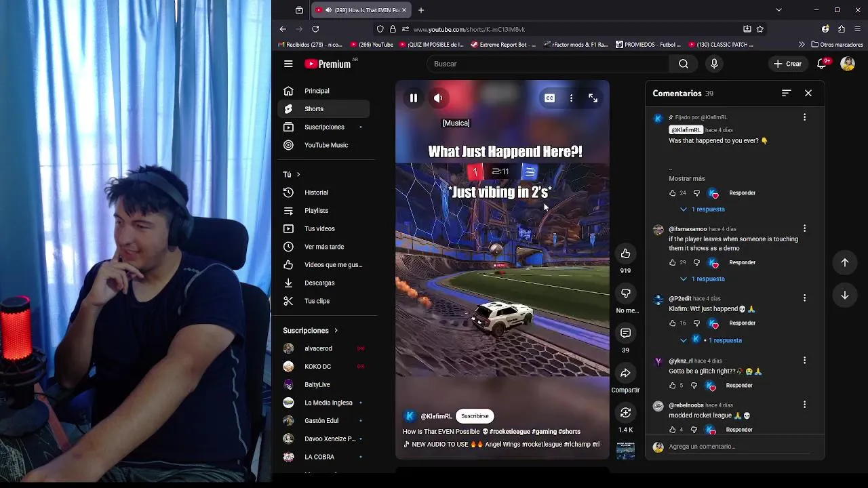The height and width of the screenshot is (488, 868).
Task: Open notifications bell
Action: [x=822, y=64]
